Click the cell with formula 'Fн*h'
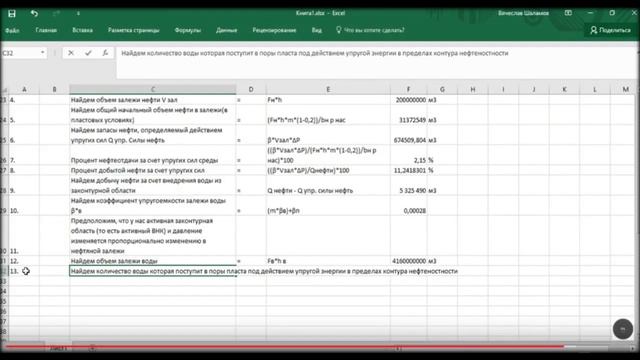Image resolution: width=640 pixels, height=360 pixels. coord(328,100)
